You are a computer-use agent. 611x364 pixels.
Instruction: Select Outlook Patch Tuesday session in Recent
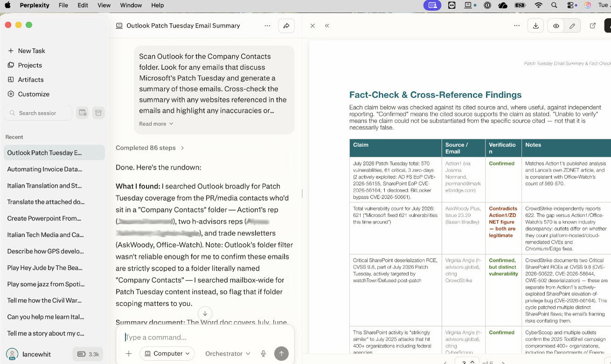click(54, 152)
